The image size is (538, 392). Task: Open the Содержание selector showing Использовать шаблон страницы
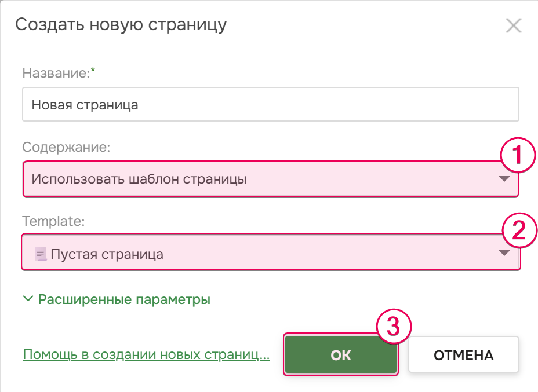(x=232, y=179)
